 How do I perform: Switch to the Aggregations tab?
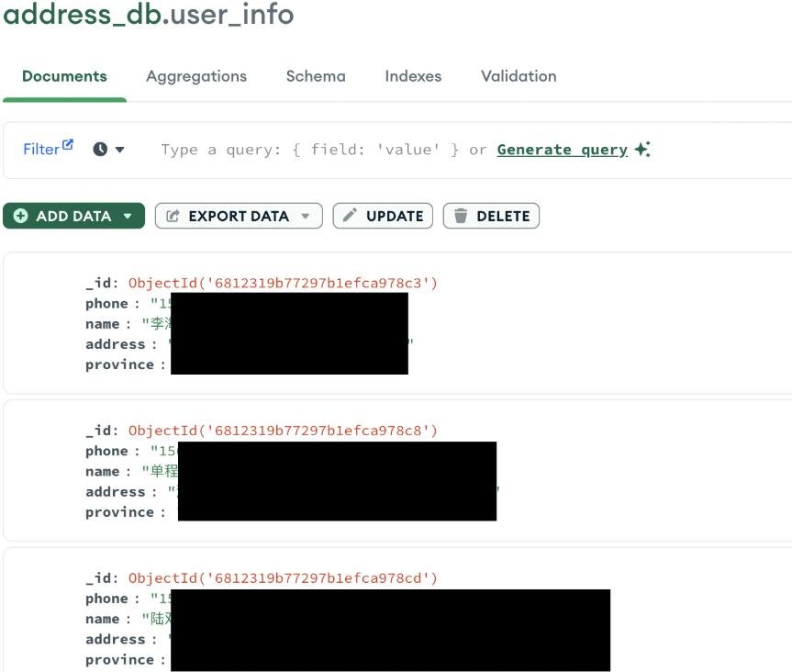tap(196, 76)
